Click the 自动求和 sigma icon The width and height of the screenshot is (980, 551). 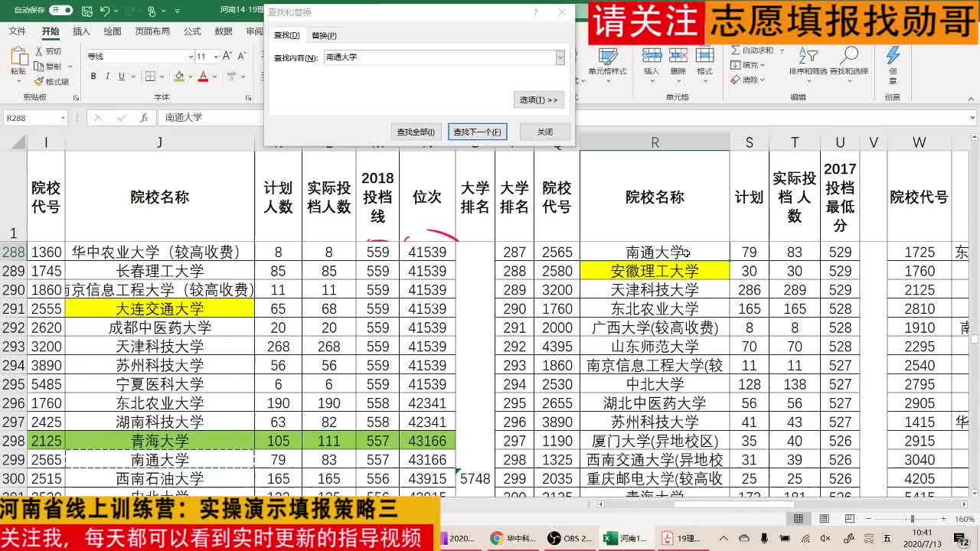point(736,51)
